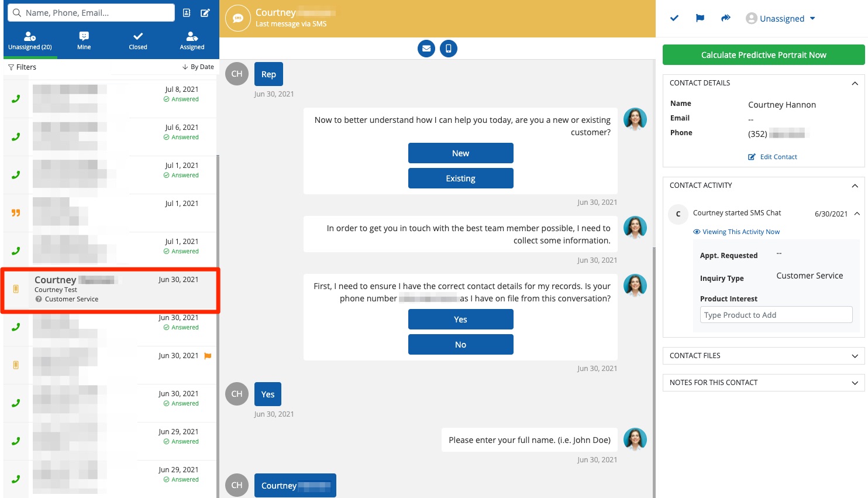
Task: Click the envelope email channel icon
Action: click(426, 49)
